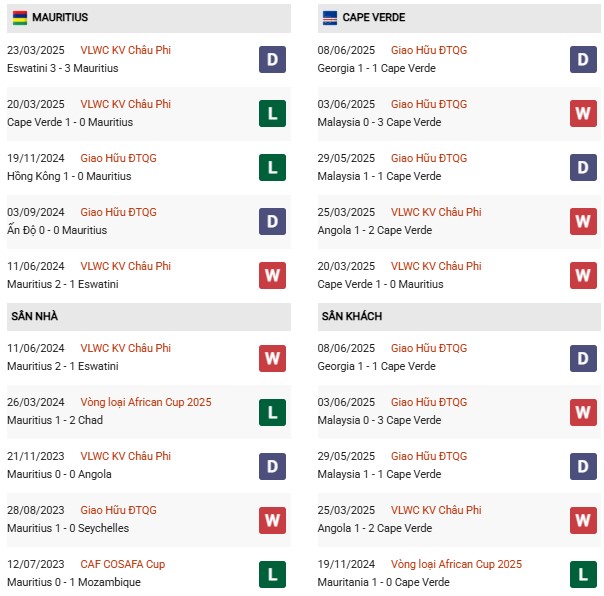Open African Cup 2025 qualifier link dated 19/11/2024
The width and height of the screenshot is (604, 596).
[456, 564]
